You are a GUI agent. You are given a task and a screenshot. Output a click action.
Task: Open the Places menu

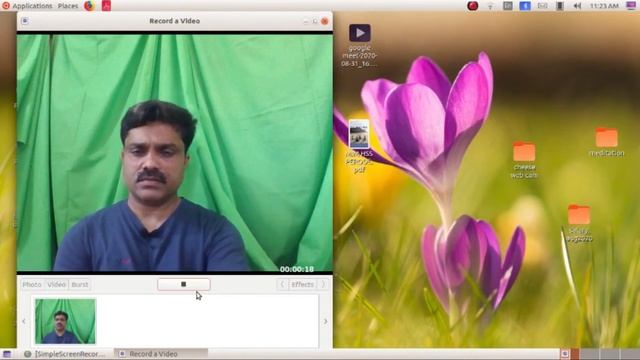click(68, 6)
